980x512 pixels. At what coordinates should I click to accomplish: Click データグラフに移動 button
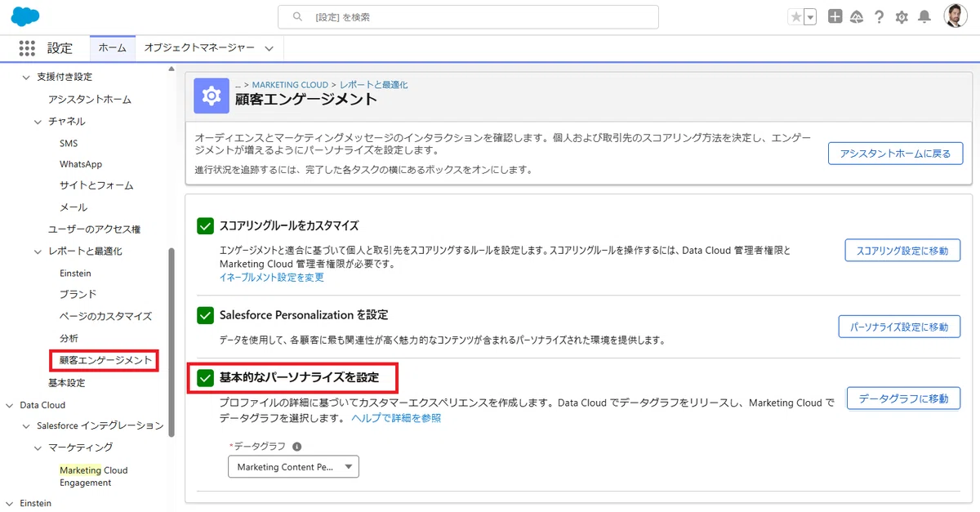903,398
